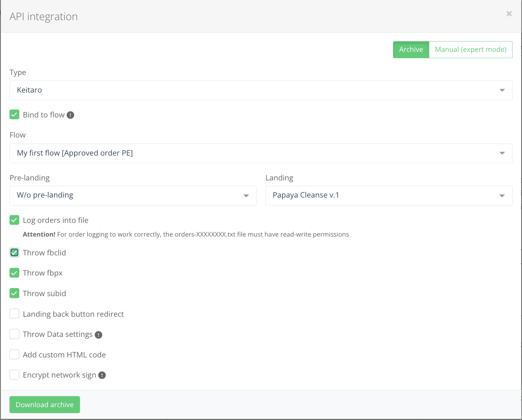
Task: Click the info icon beside Encrypt network sign
Action: (102, 375)
